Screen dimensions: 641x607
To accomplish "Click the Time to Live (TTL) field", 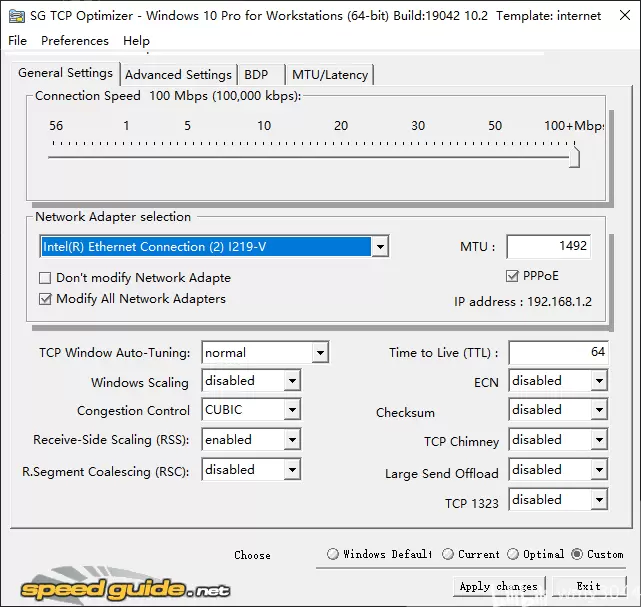I will click(x=558, y=352).
